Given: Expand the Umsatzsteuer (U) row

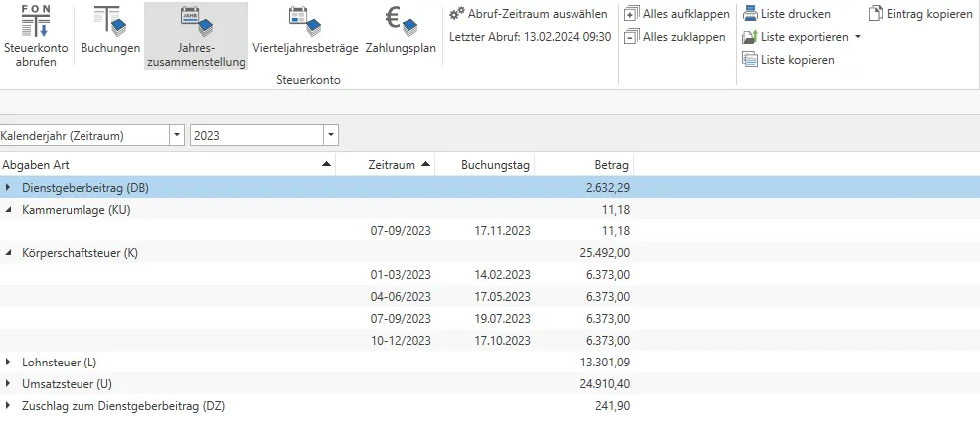Looking at the screenshot, I should tap(8, 384).
